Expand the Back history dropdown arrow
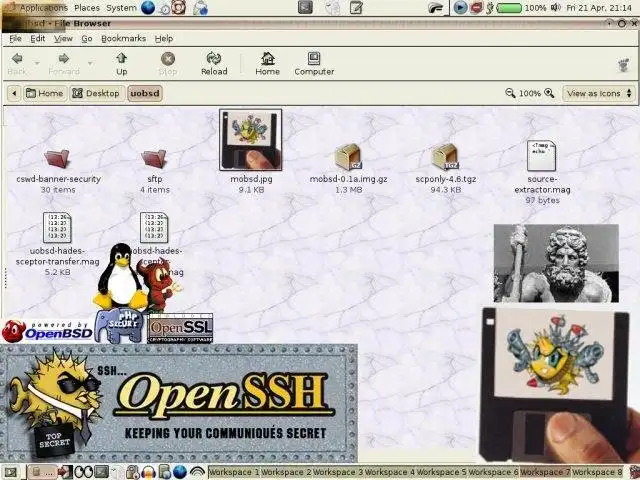The image size is (640, 480). [x=37, y=64]
